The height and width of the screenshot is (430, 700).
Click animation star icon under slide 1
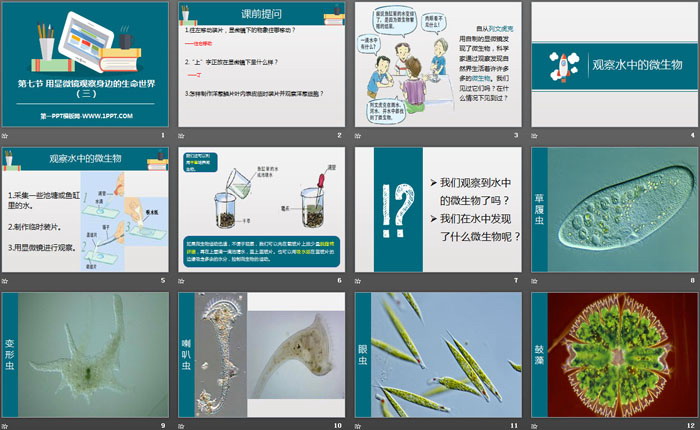coord(5,135)
